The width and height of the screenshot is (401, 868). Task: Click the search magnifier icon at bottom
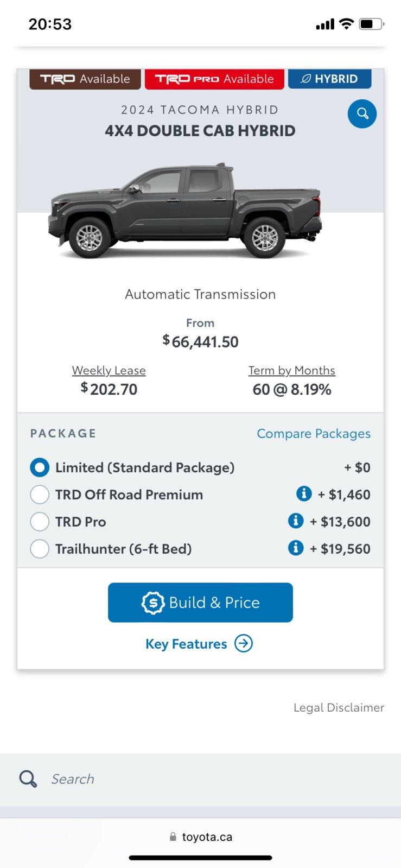pyautogui.click(x=28, y=778)
